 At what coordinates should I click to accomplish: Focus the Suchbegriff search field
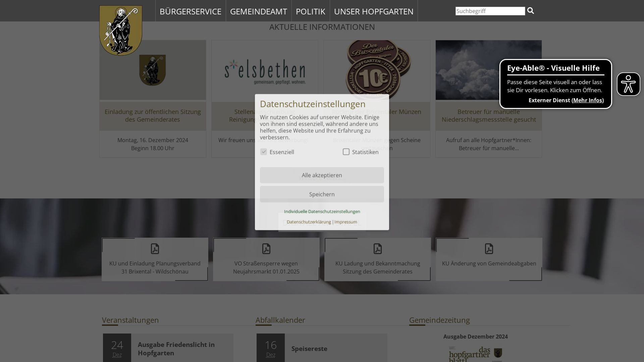pyautogui.click(x=490, y=11)
